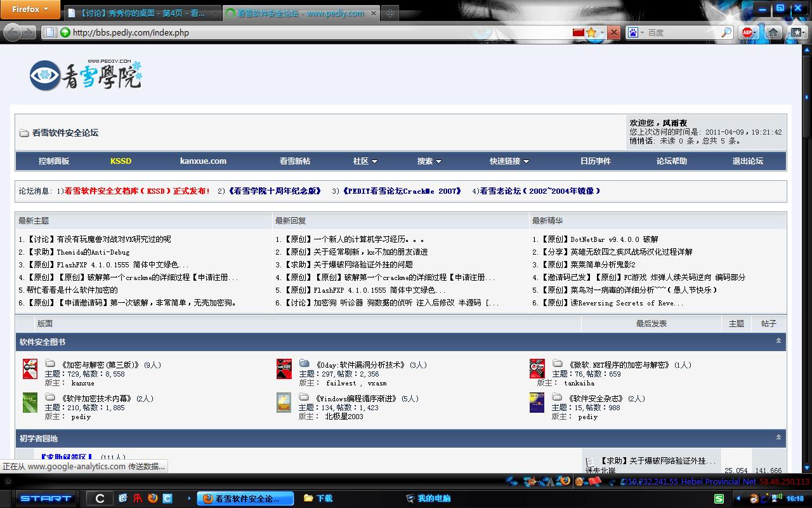The height and width of the screenshot is (508, 812).
Task: Open the 《软件安全杂志》 forum
Action: [x=596, y=399]
